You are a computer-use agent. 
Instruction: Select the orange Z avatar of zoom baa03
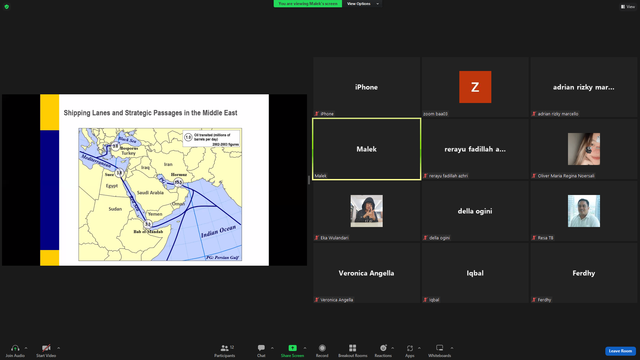click(475, 87)
